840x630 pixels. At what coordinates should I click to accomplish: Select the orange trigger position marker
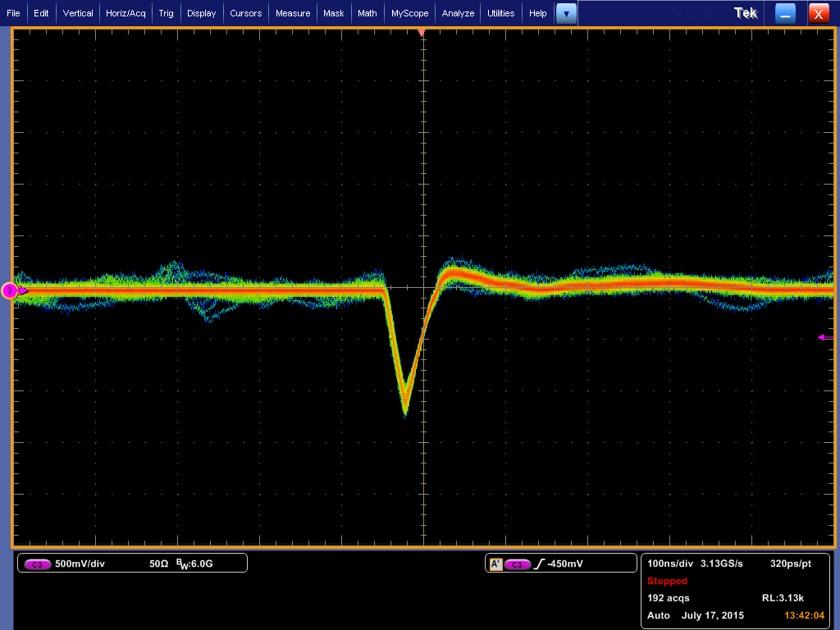pyautogui.click(x=422, y=33)
